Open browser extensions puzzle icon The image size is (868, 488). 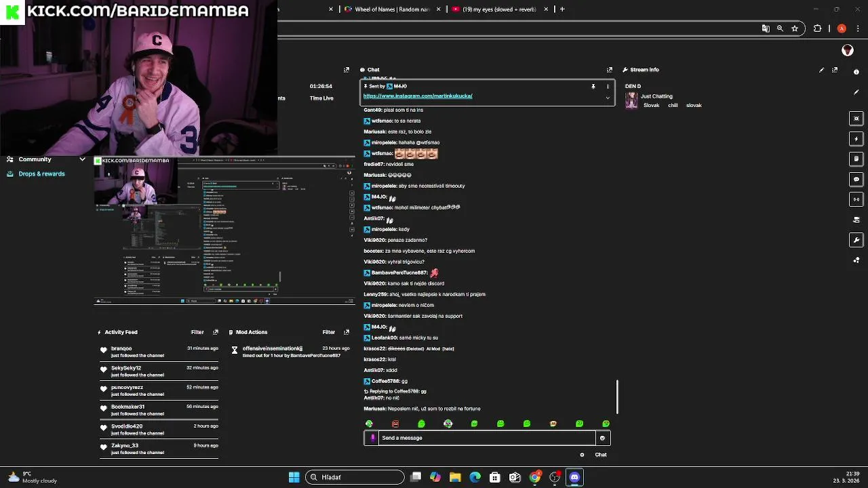click(x=817, y=28)
